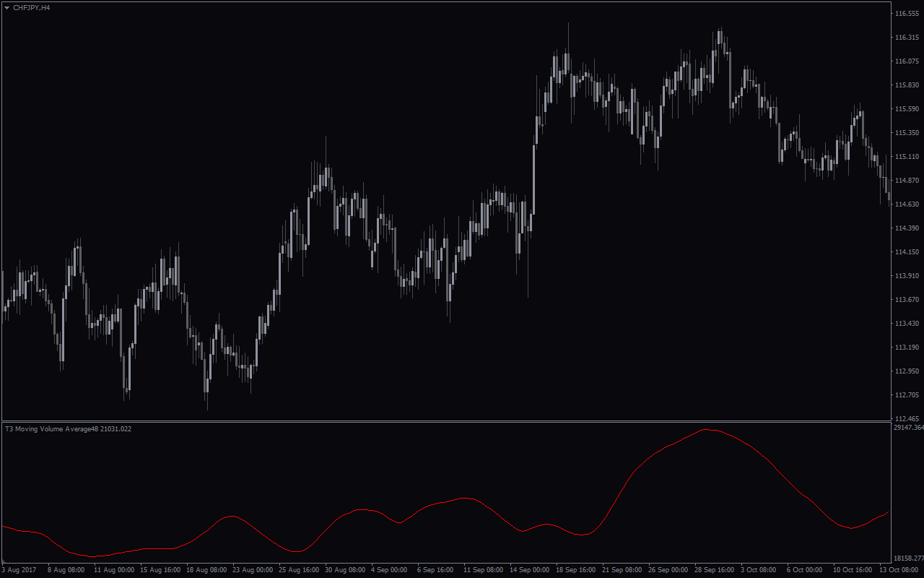Click the 113.190 price level

tap(906, 348)
